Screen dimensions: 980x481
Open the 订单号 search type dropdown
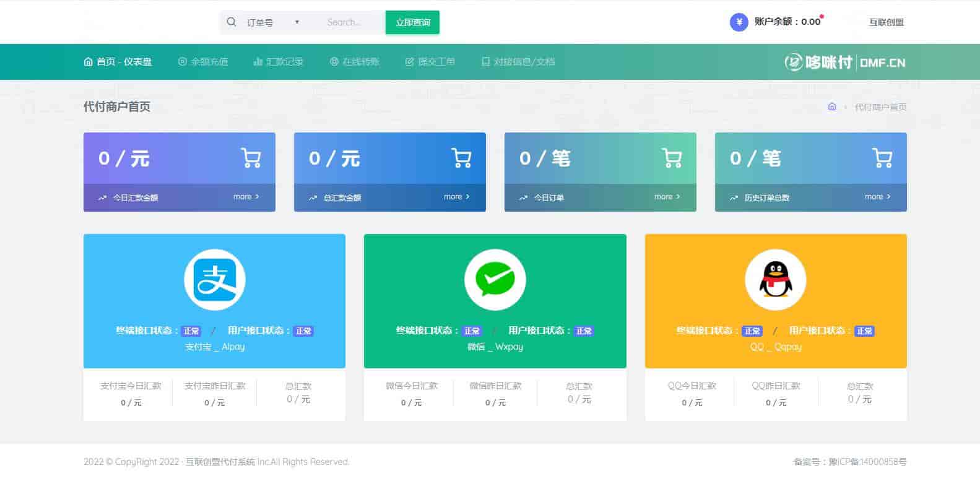[272, 22]
